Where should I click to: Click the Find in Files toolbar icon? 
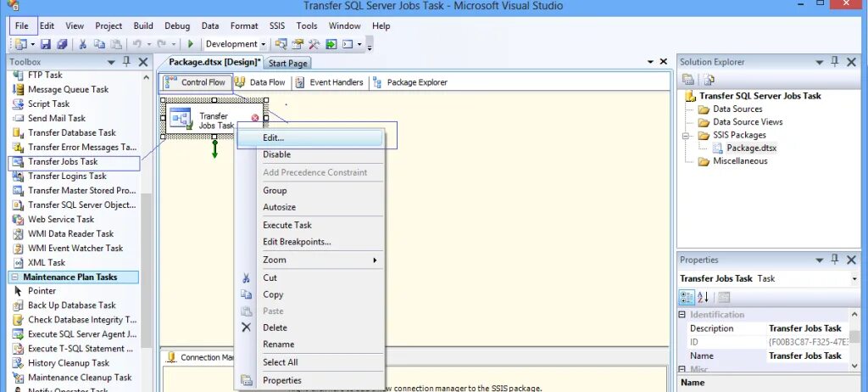click(281, 44)
